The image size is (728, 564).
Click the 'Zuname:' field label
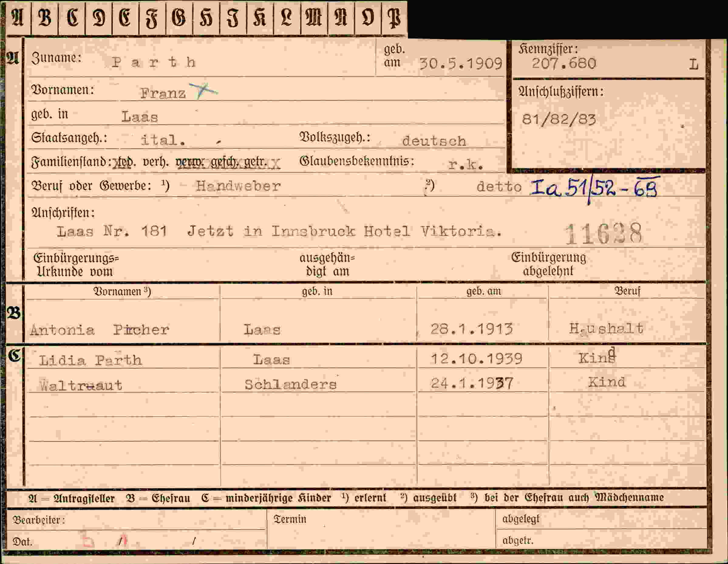(x=56, y=58)
